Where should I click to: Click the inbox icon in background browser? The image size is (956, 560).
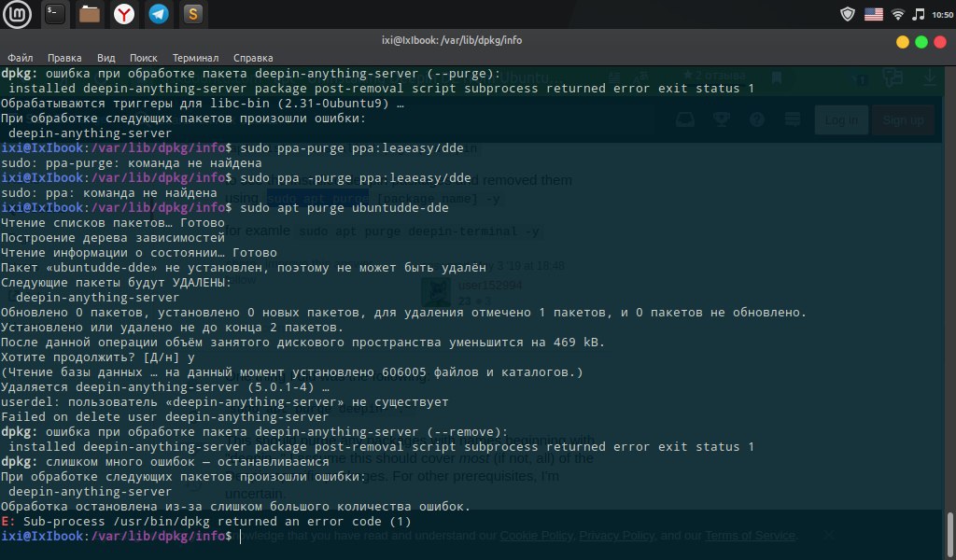pos(684,119)
